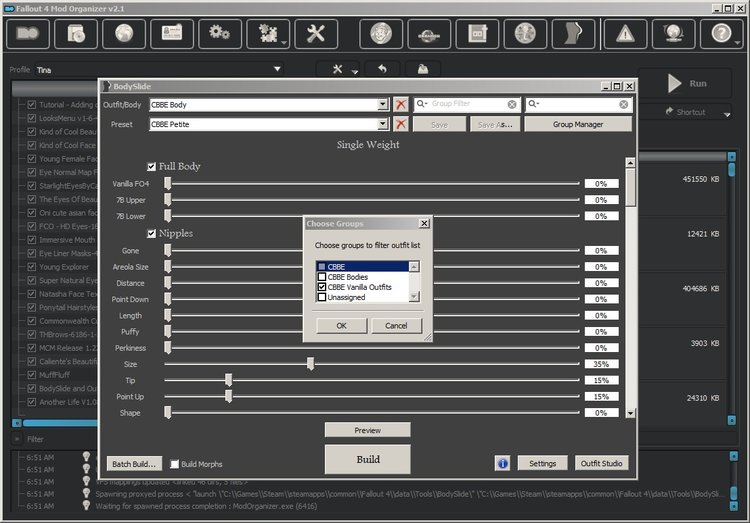Image resolution: width=750 pixels, height=523 pixels.
Task: Click the update globe toolbar icon
Action: (673, 34)
